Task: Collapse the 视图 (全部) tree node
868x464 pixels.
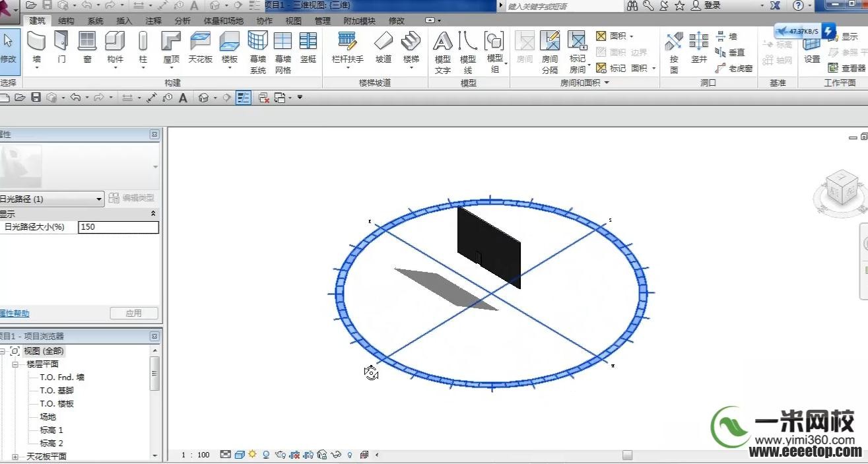Action: tap(2, 351)
